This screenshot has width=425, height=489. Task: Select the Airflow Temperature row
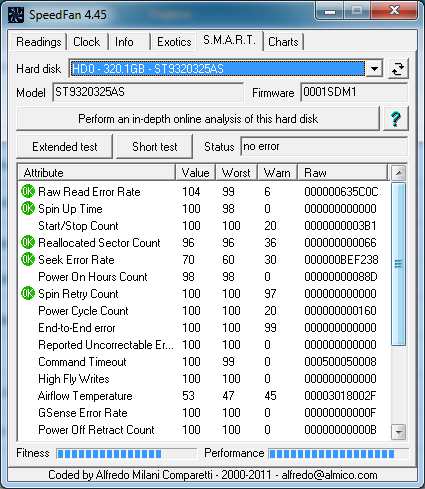point(204,396)
